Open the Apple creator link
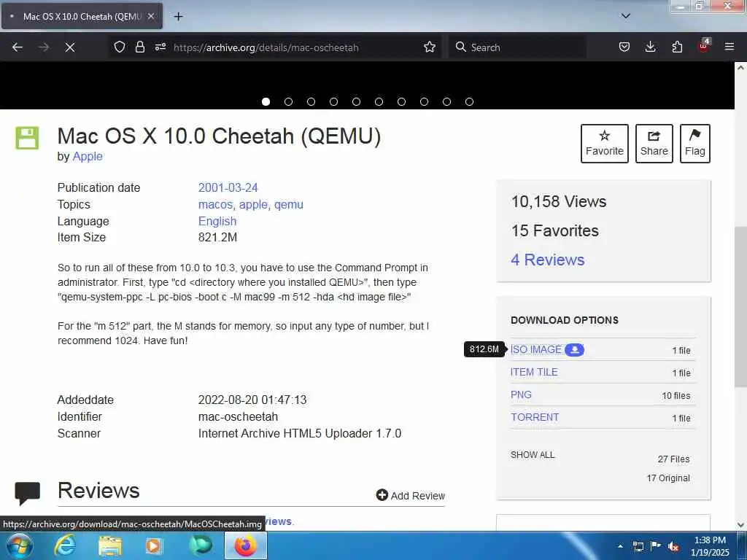This screenshot has width=747, height=560. (x=88, y=156)
